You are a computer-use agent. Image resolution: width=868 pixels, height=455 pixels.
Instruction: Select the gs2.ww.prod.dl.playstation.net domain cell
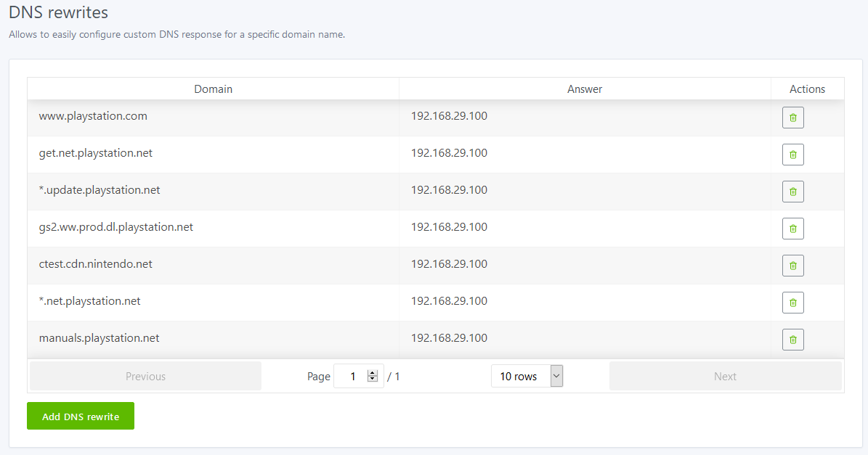213,229
